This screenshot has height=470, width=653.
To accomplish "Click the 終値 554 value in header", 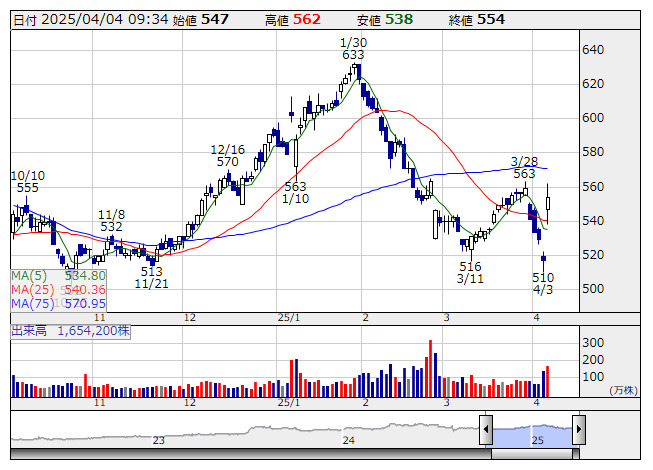I will (491, 19).
